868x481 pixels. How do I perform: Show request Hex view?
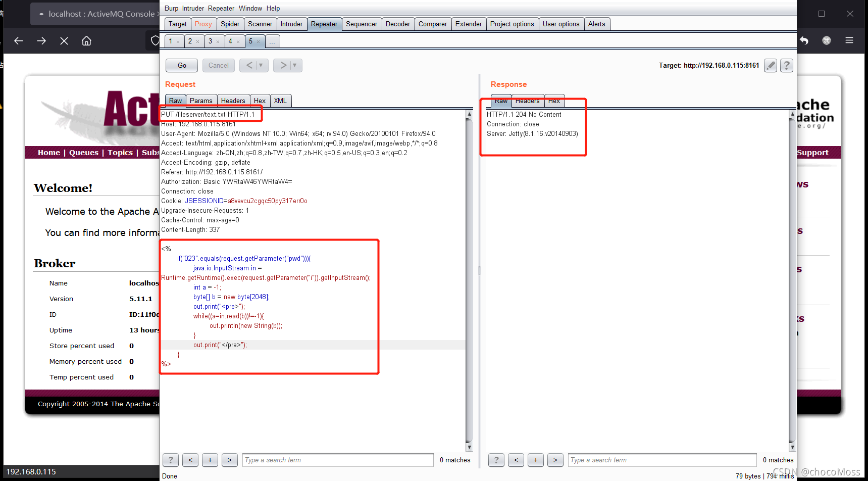pyautogui.click(x=260, y=101)
